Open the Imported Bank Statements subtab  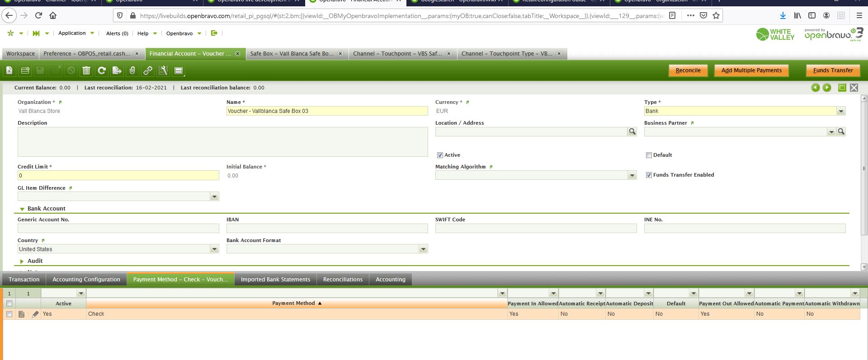coord(275,280)
